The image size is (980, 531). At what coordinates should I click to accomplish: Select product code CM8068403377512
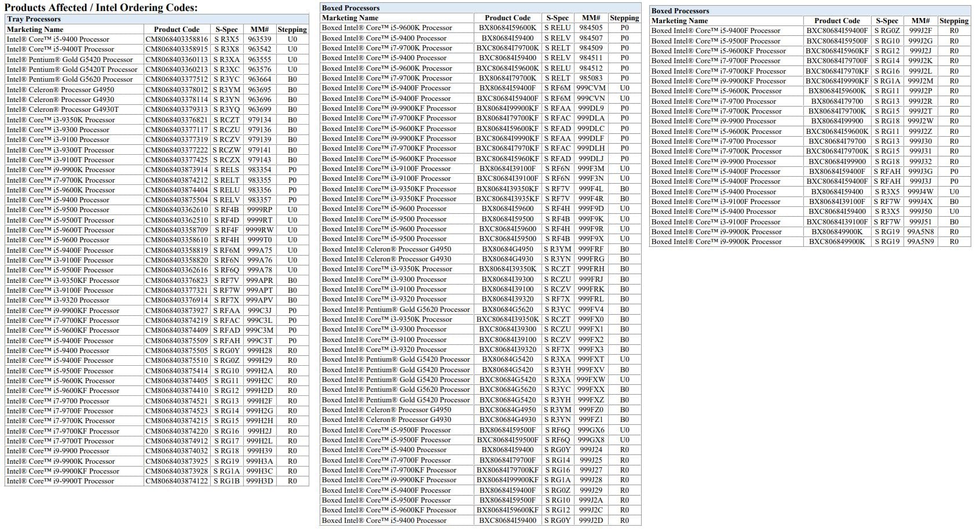click(177, 79)
